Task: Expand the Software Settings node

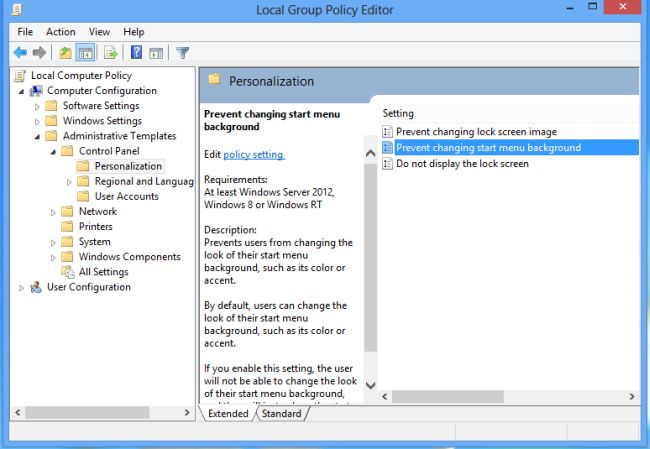Action: point(37,107)
